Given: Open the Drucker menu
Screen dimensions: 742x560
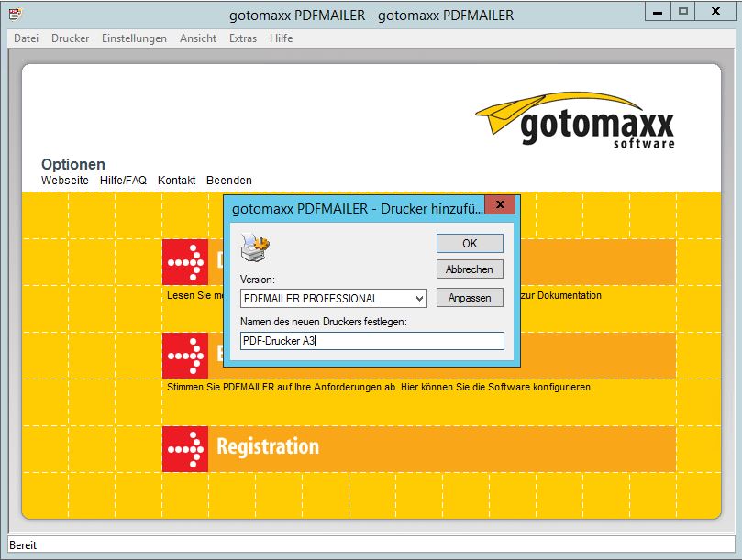Looking at the screenshot, I should point(70,38).
